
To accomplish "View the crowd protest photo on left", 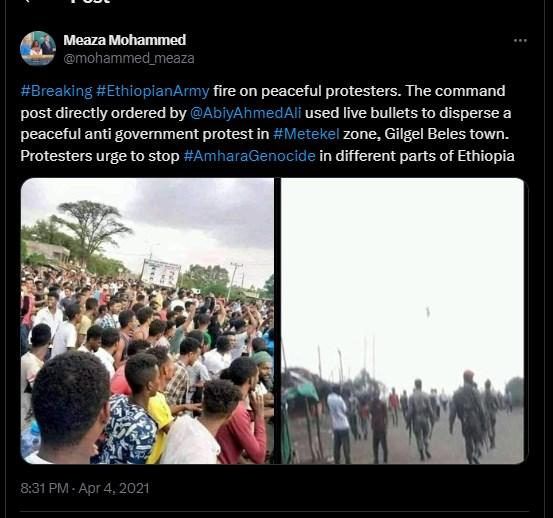I will coord(147,321).
